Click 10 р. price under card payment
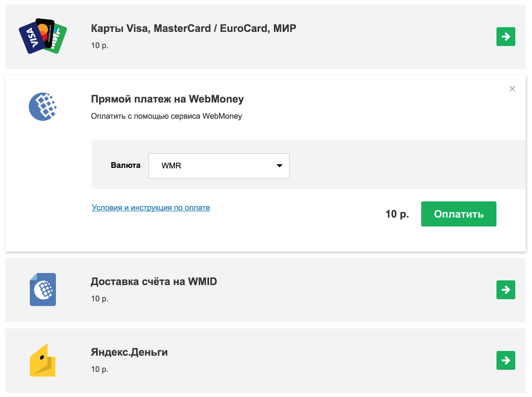532x397 pixels. [x=99, y=46]
